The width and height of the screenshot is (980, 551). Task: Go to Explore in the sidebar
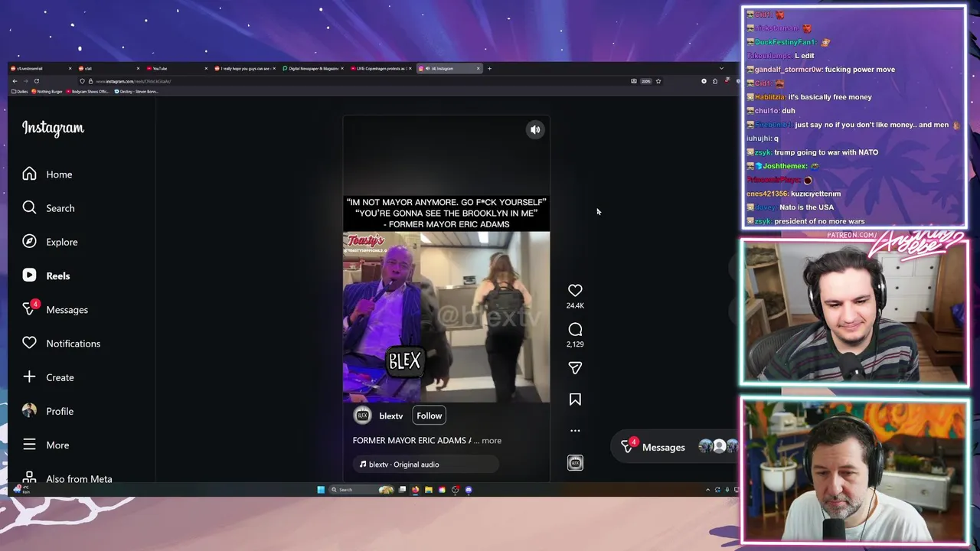click(50, 242)
